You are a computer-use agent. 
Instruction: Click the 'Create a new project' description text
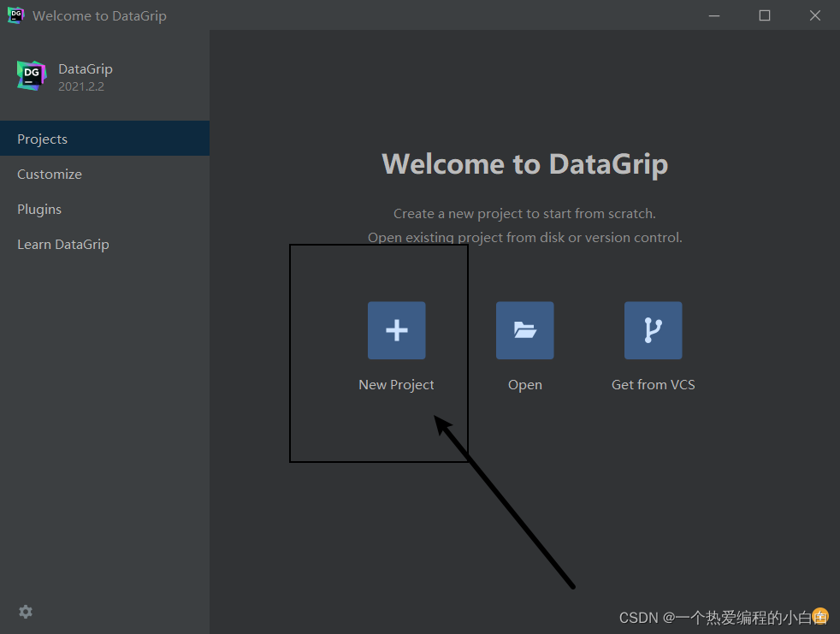pyautogui.click(x=524, y=214)
